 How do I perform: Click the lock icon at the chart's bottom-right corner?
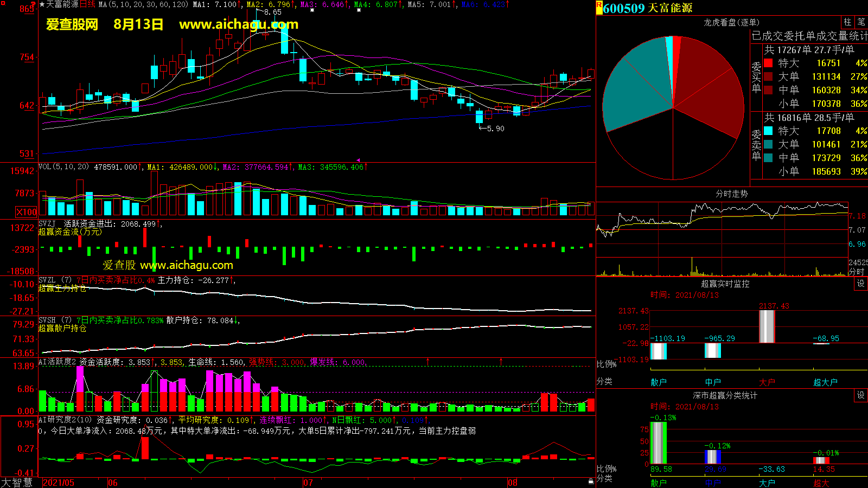pos(591,481)
